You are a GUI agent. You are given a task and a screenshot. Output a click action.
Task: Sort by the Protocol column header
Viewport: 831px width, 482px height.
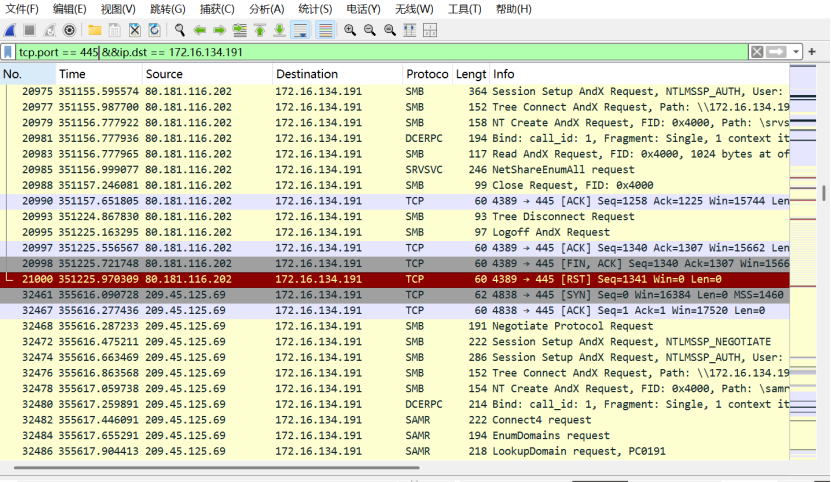(x=427, y=74)
